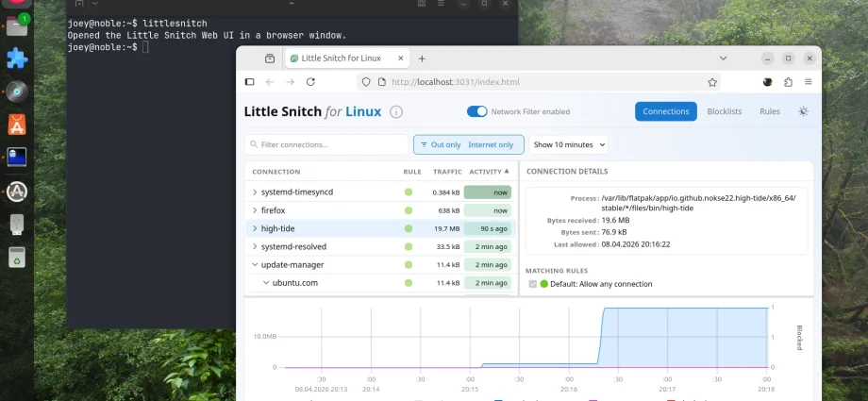Open the terminal new-tab dropdown arrow
Image resolution: width=868 pixels, height=401 pixels.
click(x=94, y=4)
